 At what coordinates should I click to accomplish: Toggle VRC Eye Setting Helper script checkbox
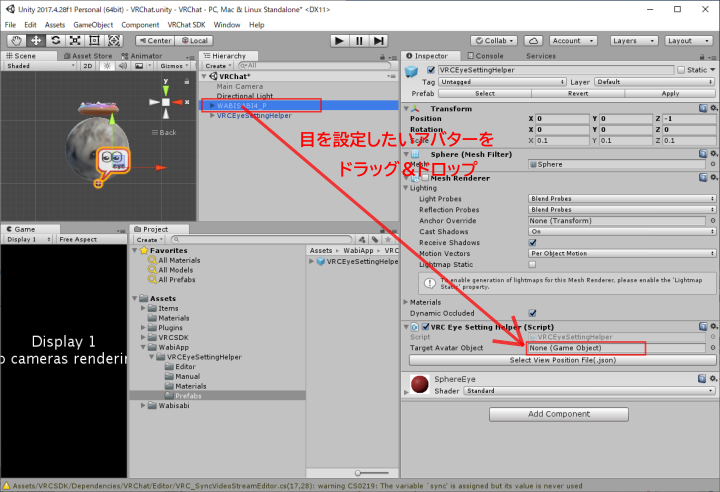tap(426, 327)
